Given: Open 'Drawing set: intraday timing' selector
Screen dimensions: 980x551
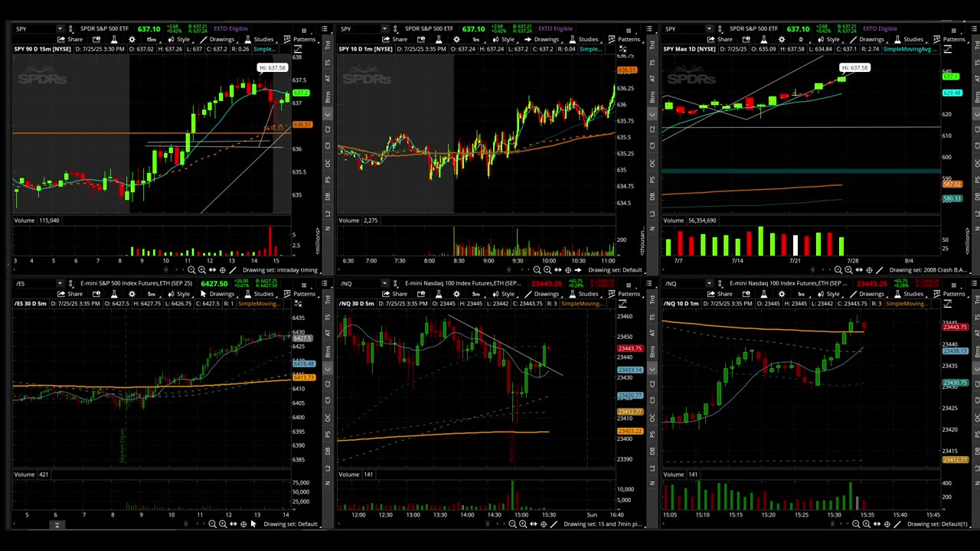Looking at the screenshot, I should pyautogui.click(x=280, y=270).
